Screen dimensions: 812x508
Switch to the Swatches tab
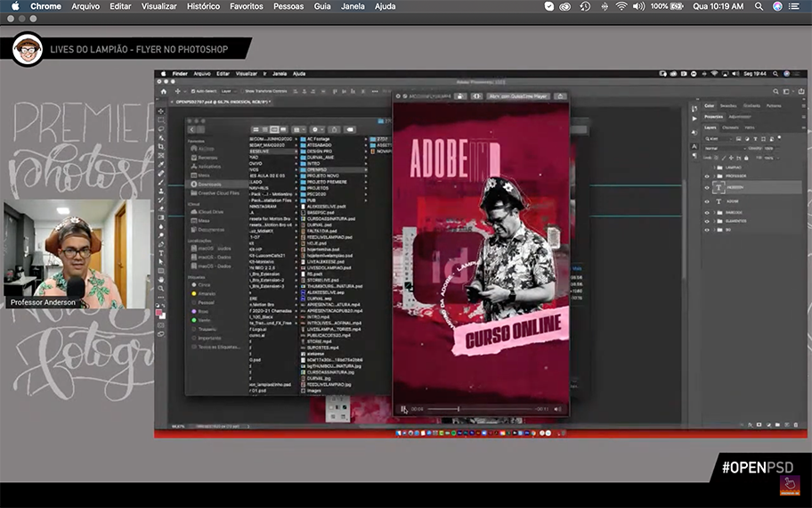(x=728, y=106)
